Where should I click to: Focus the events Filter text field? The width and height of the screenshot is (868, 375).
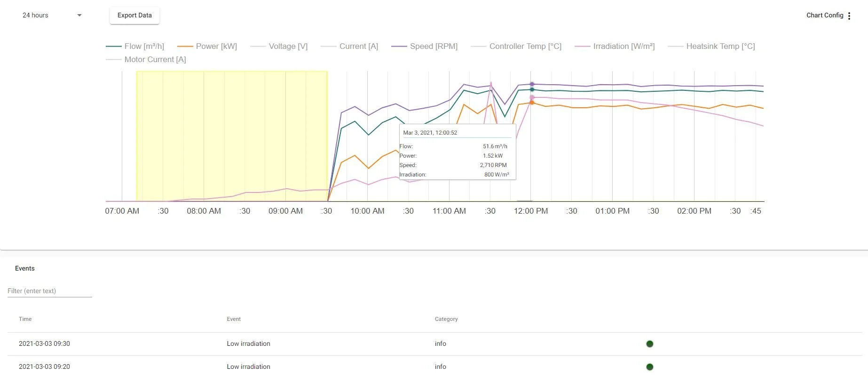50,291
